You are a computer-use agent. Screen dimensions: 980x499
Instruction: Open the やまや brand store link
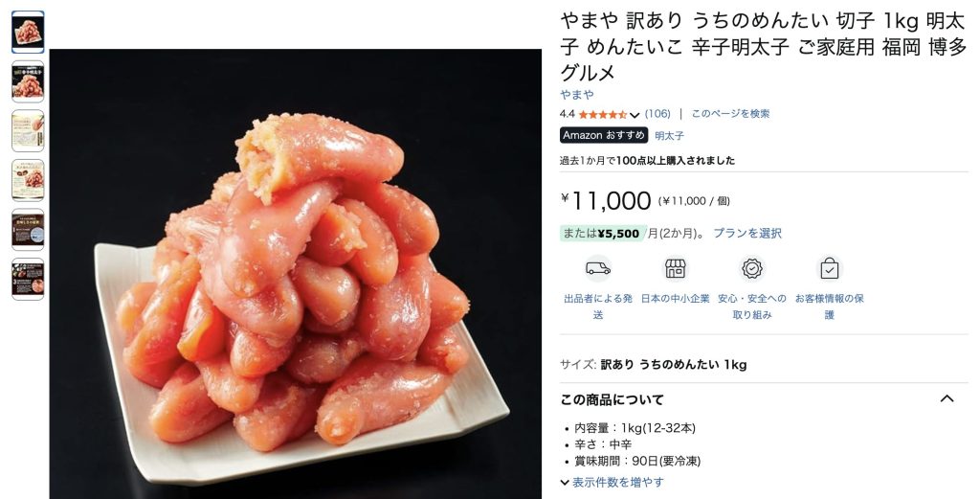pyautogui.click(x=577, y=95)
